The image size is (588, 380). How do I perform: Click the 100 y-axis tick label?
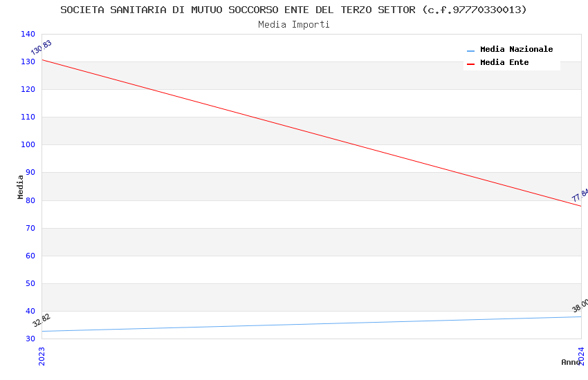tap(28, 144)
